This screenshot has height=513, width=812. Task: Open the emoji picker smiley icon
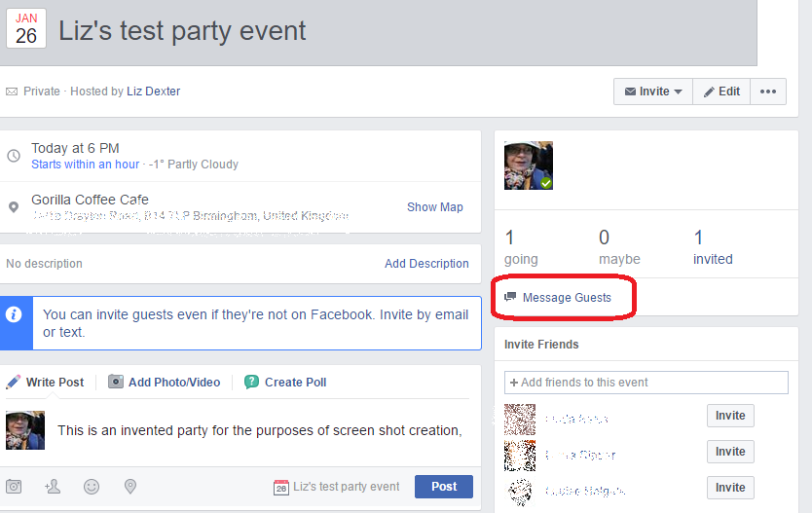[x=92, y=487]
